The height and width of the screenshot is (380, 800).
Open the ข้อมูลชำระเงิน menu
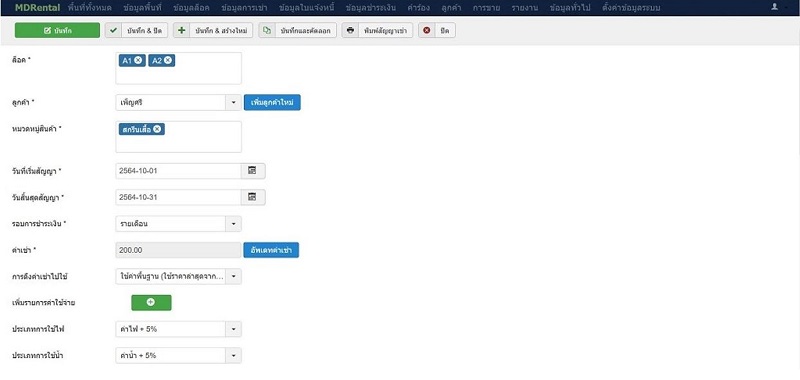click(370, 8)
